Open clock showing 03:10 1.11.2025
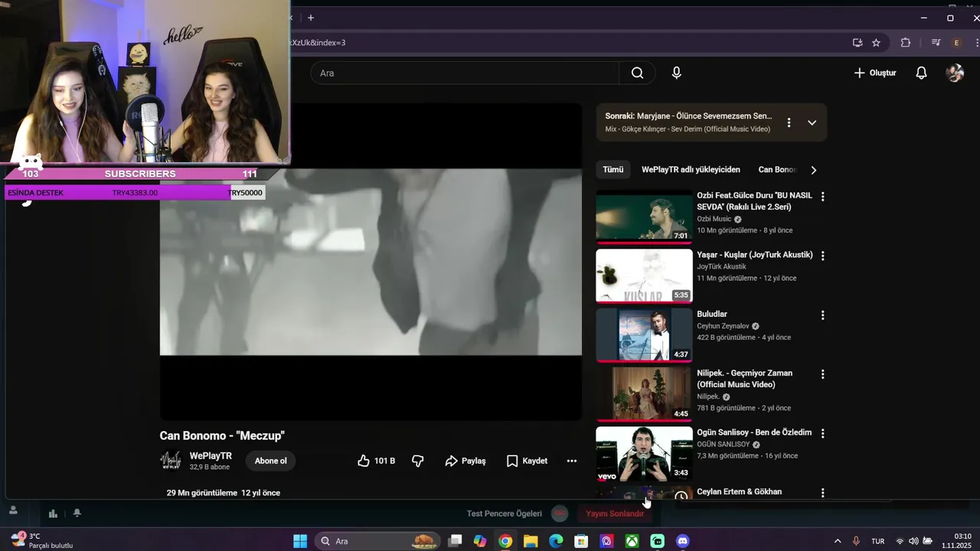 [956, 540]
